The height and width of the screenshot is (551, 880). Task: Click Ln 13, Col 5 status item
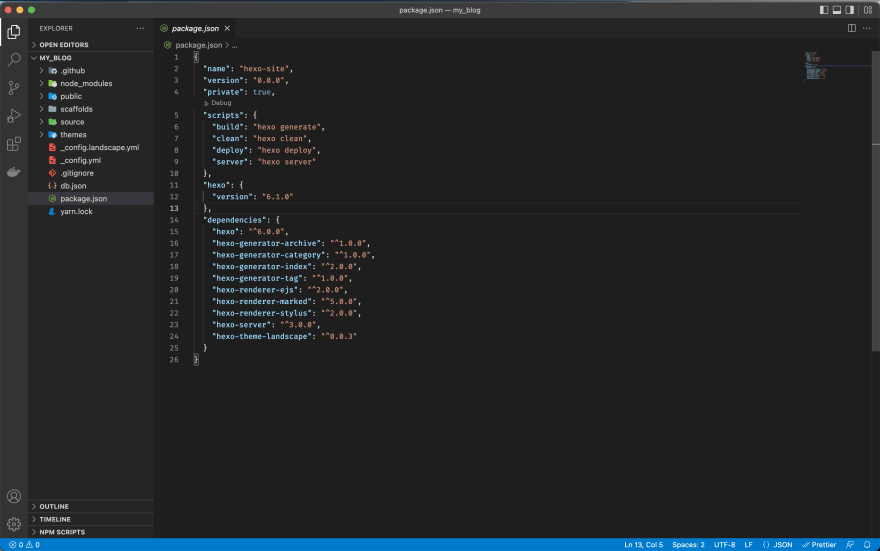point(643,545)
